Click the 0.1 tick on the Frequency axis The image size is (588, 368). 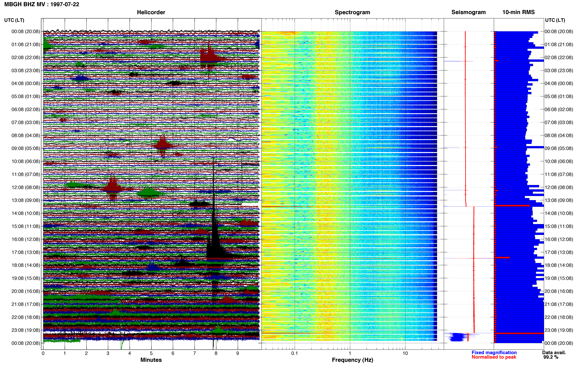[x=295, y=353]
